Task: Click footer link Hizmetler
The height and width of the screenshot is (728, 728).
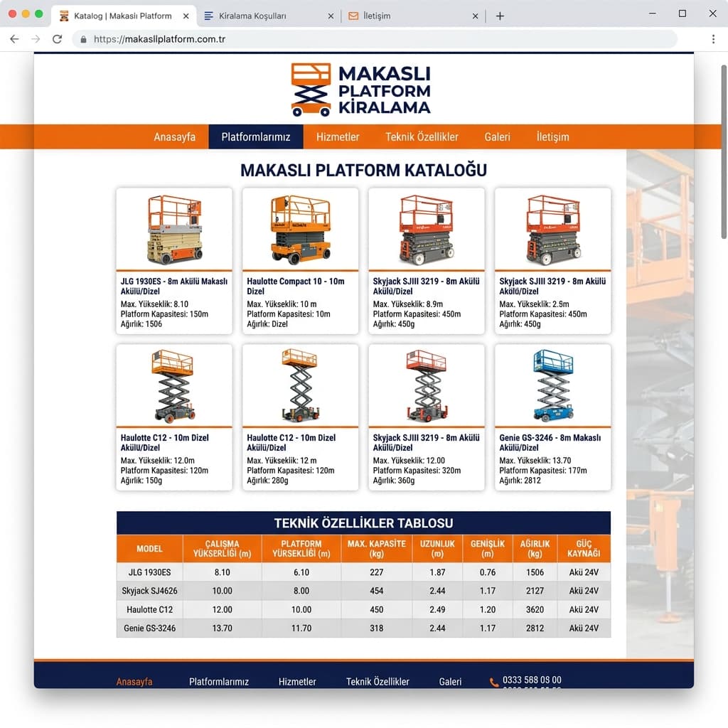Action: [x=297, y=682]
